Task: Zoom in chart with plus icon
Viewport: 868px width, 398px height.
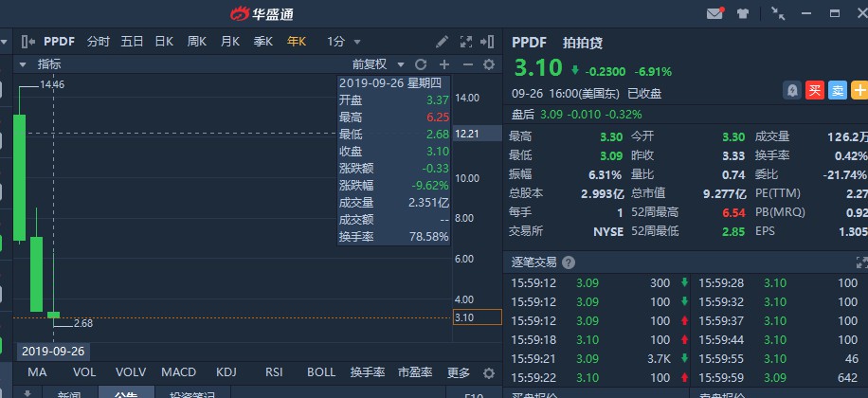Action: pyautogui.click(x=443, y=64)
